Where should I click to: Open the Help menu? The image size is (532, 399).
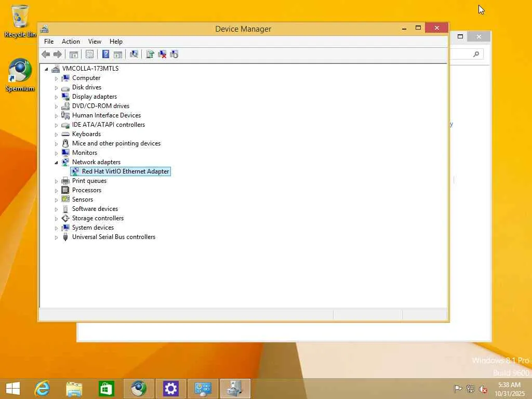pyautogui.click(x=116, y=42)
